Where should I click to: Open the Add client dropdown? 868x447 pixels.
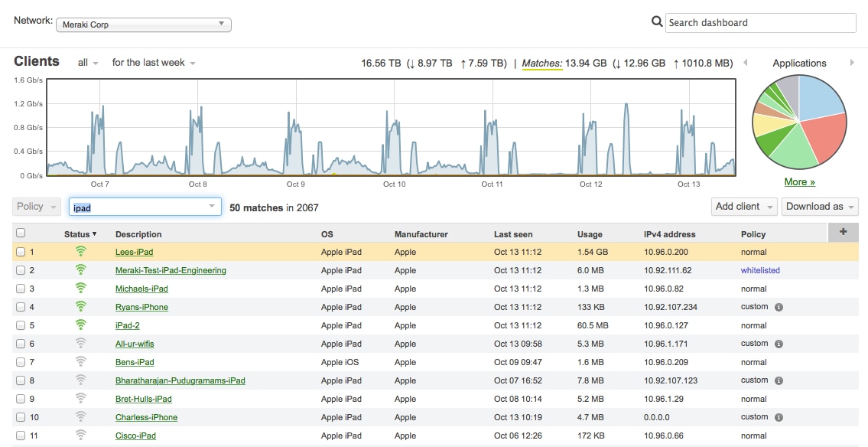pyautogui.click(x=744, y=207)
